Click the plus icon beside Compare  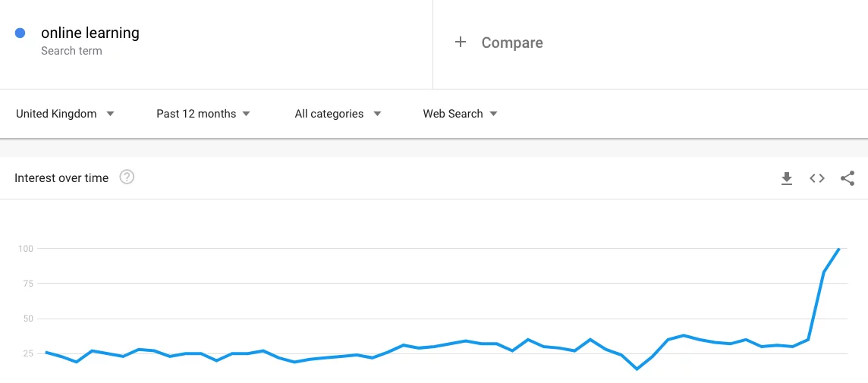[x=460, y=42]
